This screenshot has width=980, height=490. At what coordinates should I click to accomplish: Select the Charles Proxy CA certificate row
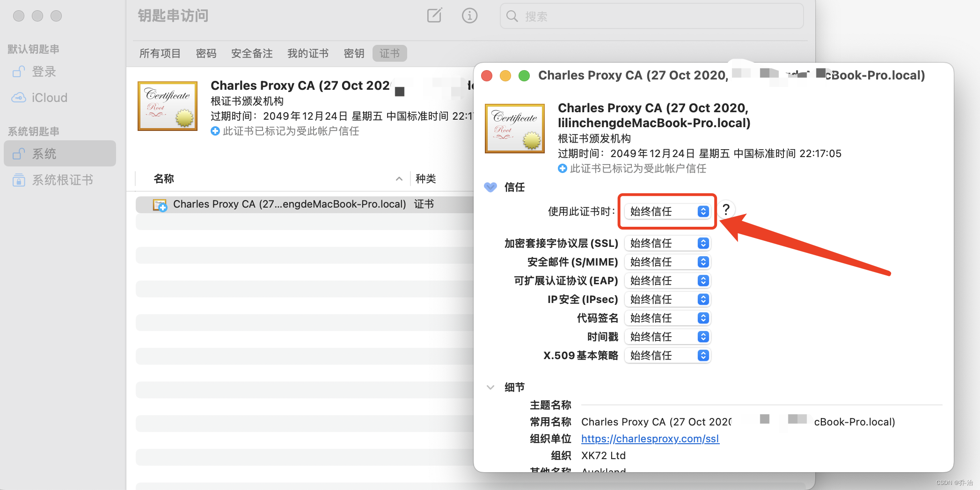pyautogui.click(x=304, y=204)
